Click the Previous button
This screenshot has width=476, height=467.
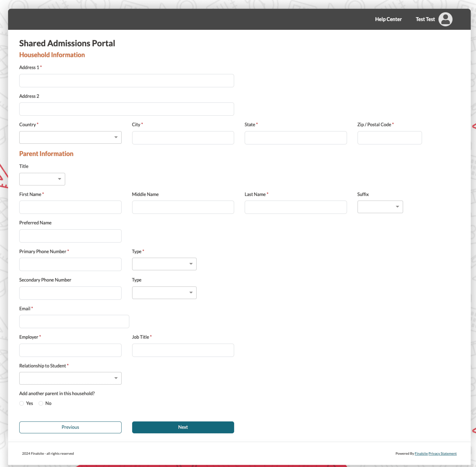70,427
